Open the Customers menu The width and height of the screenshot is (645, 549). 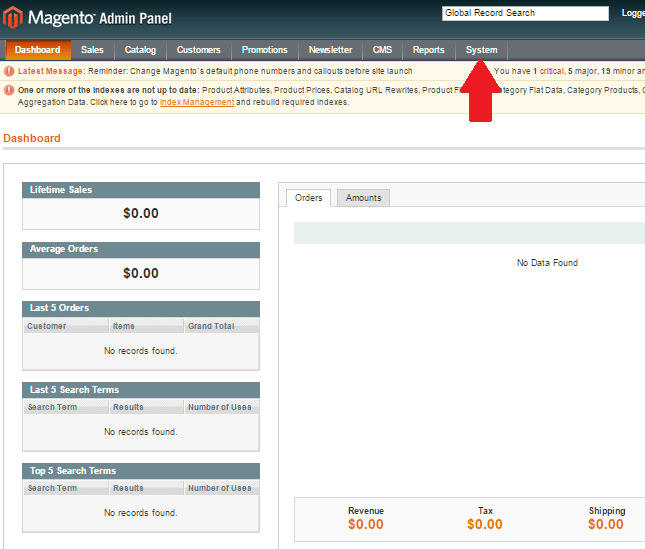tap(199, 50)
